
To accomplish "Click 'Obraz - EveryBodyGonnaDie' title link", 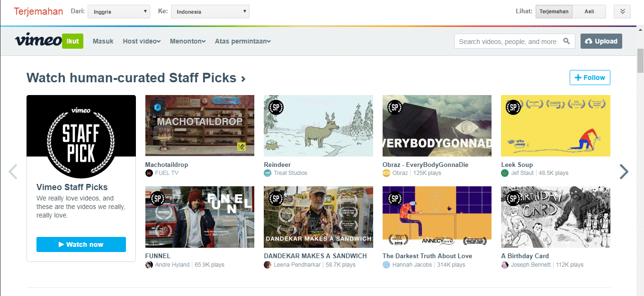I will point(425,165).
